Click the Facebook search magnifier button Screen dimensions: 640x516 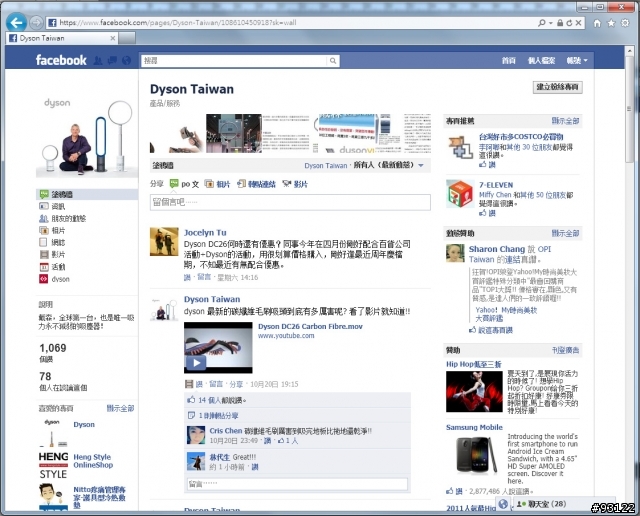(x=333, y=61)
